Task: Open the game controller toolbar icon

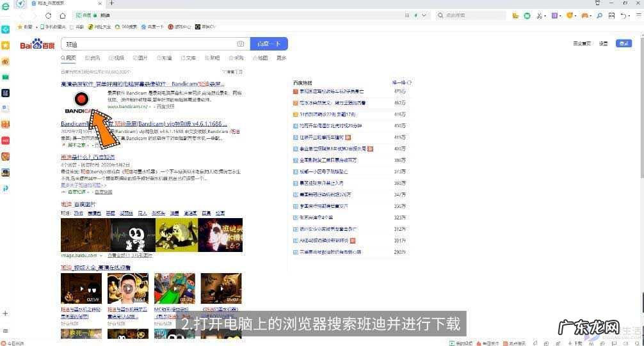Action: coord(585,15)
